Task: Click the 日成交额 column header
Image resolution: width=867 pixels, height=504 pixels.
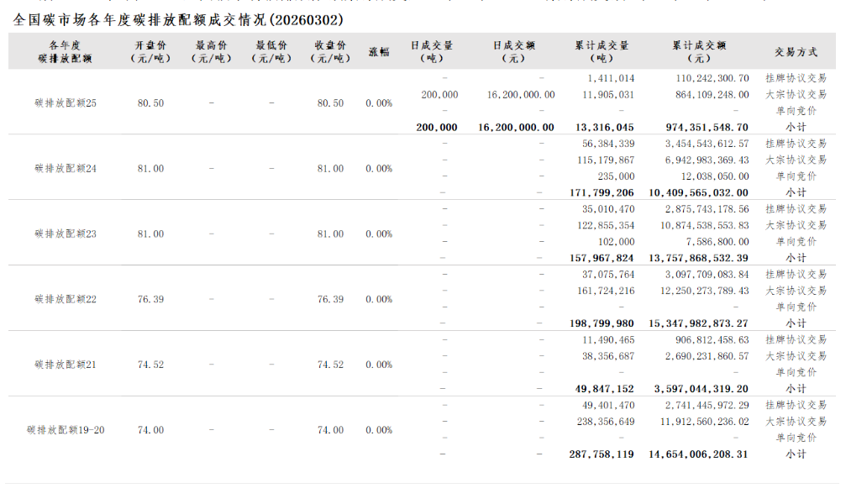Action: pyautogui.click(x=514, y=51)
